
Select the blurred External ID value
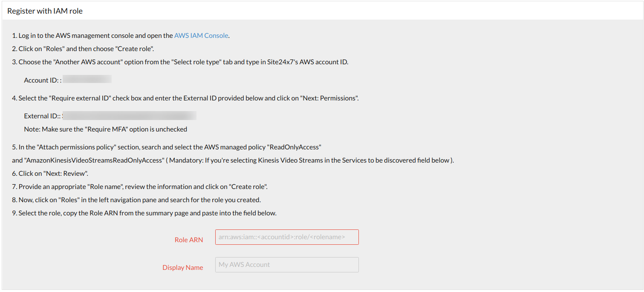[x=129, y=115]
